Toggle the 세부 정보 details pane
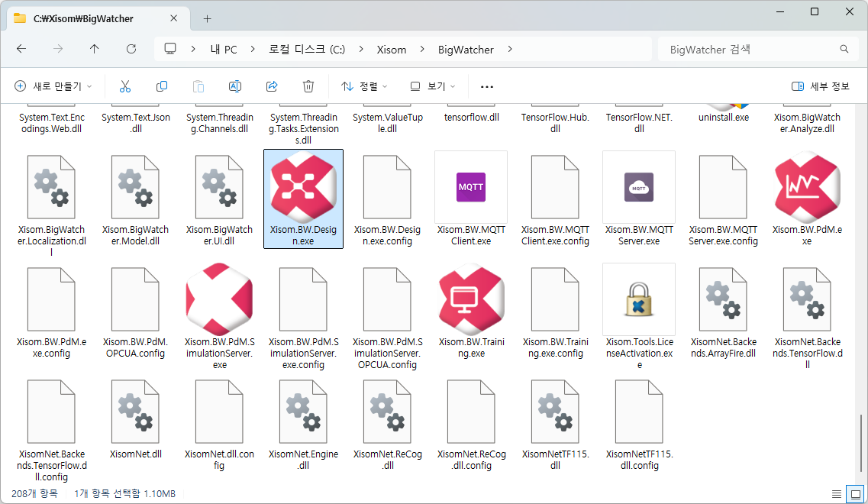The height and width of the screenshot is (504, 868). 821,86
